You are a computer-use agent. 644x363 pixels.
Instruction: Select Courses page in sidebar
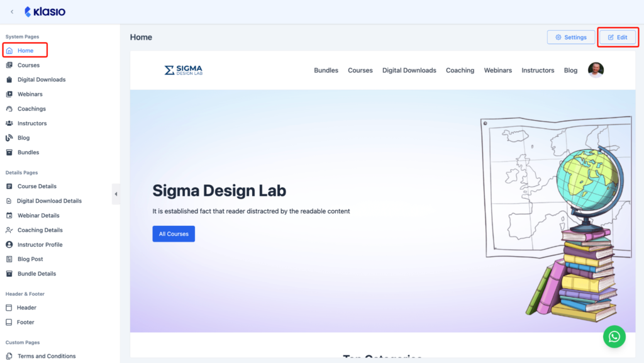point(28,65)
